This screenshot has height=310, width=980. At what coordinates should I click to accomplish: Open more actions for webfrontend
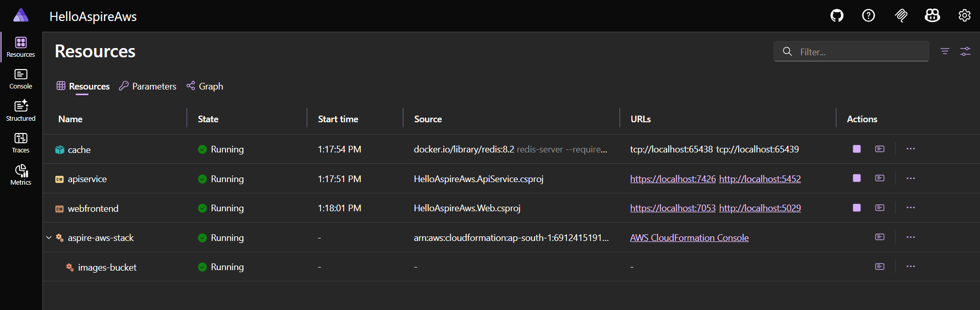(910, 208)
